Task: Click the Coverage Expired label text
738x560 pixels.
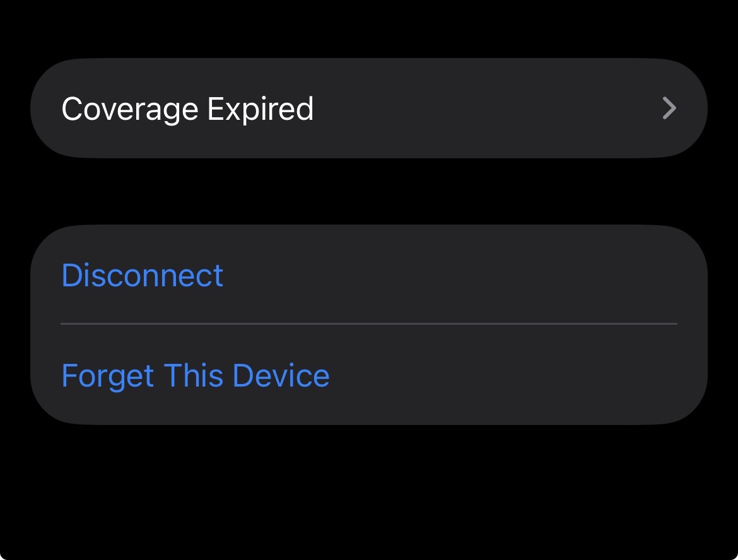Action: 187,108
